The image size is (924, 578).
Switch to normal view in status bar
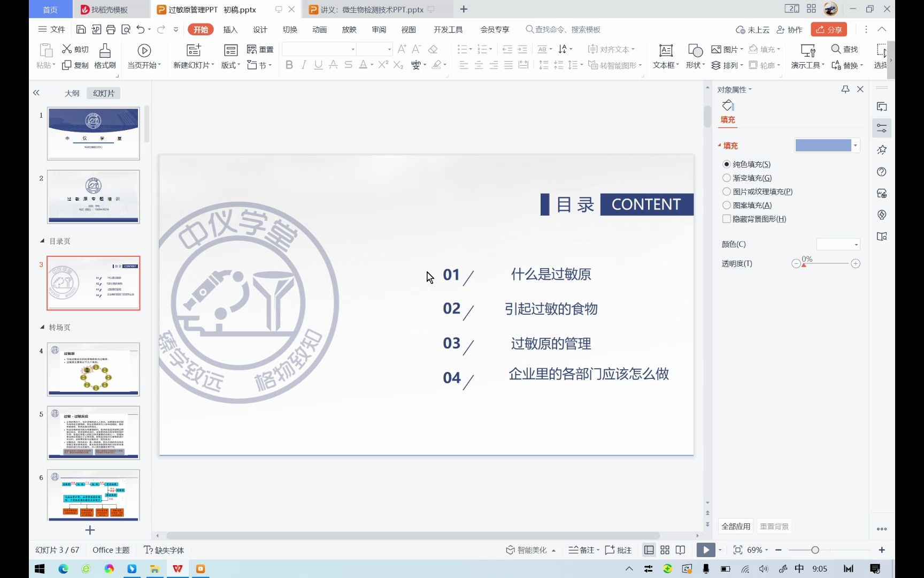[x=649, y=550]
